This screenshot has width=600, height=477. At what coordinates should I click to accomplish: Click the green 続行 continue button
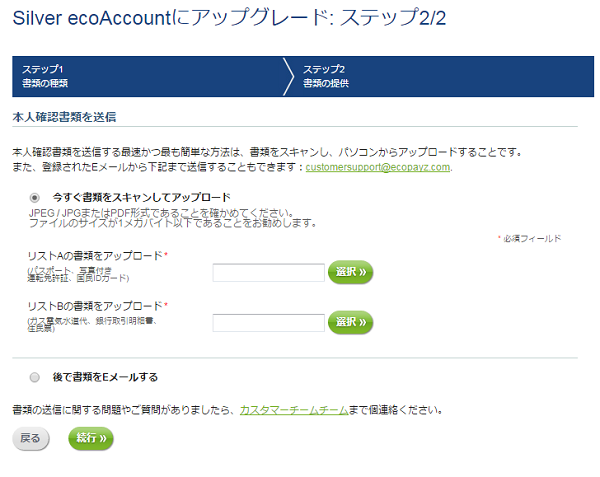coord(91,438)
